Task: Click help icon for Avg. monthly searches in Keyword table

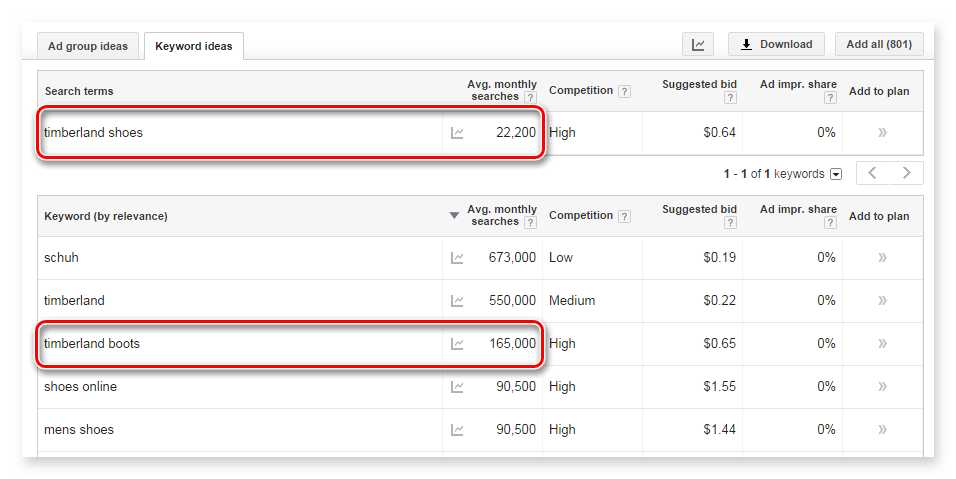Action: coord(530,222)
